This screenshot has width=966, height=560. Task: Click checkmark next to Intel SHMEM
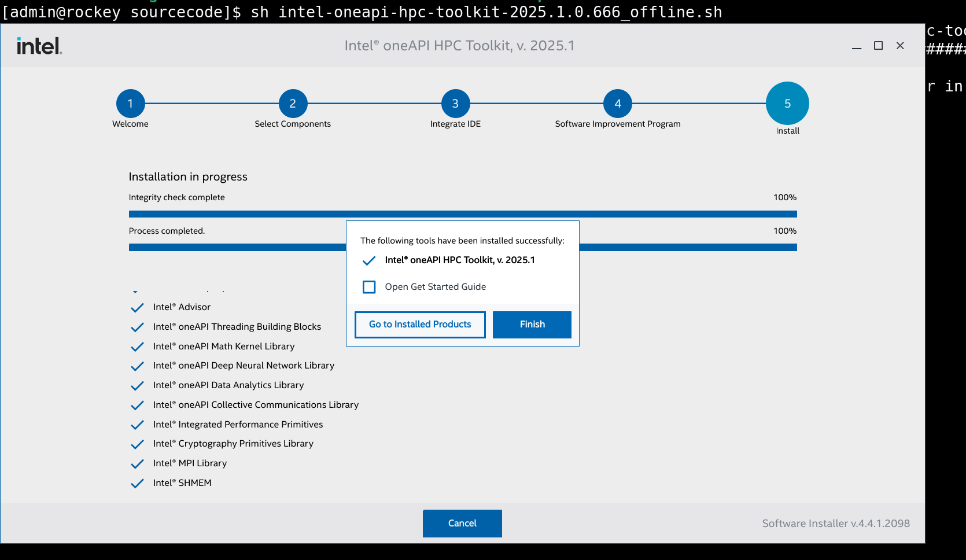point(137,484)
